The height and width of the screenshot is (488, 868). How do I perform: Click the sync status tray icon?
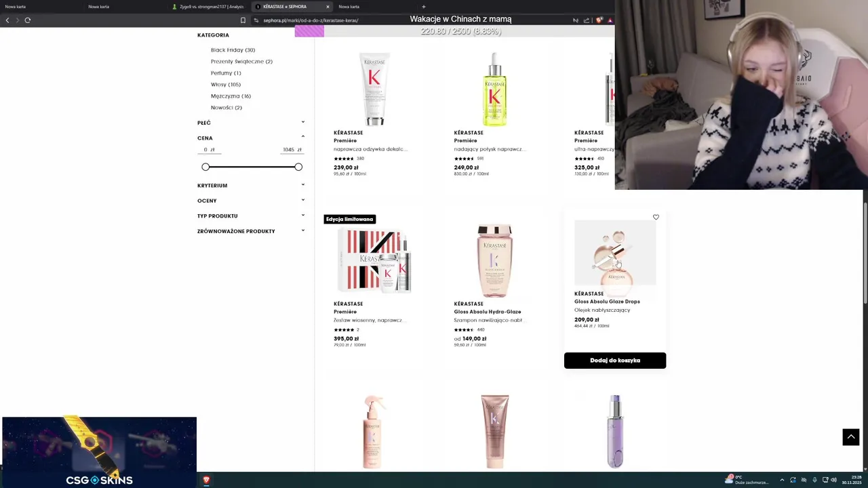coord(793,480)
